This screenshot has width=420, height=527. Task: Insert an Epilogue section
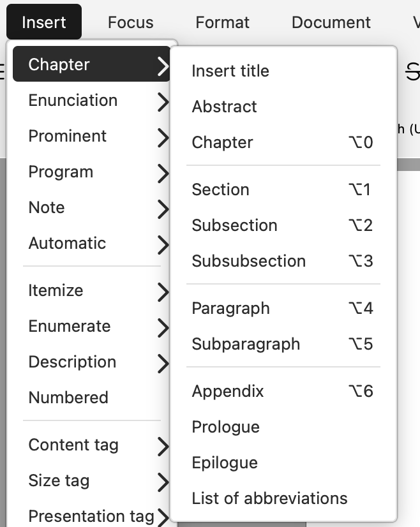click(x=225, y=463)
